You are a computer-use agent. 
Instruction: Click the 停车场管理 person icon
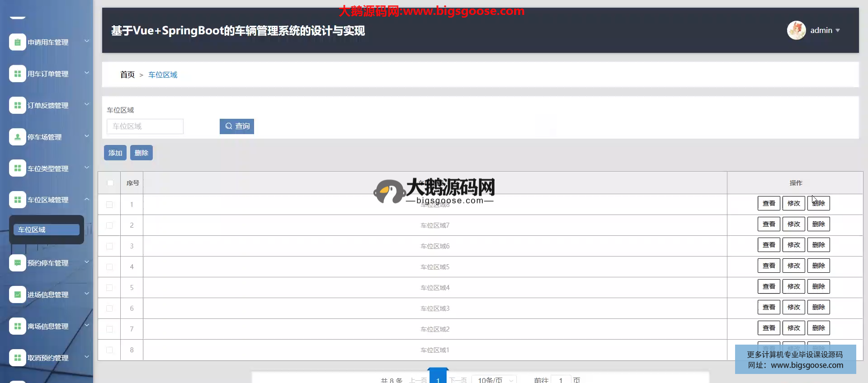click(x=17, y=137)
